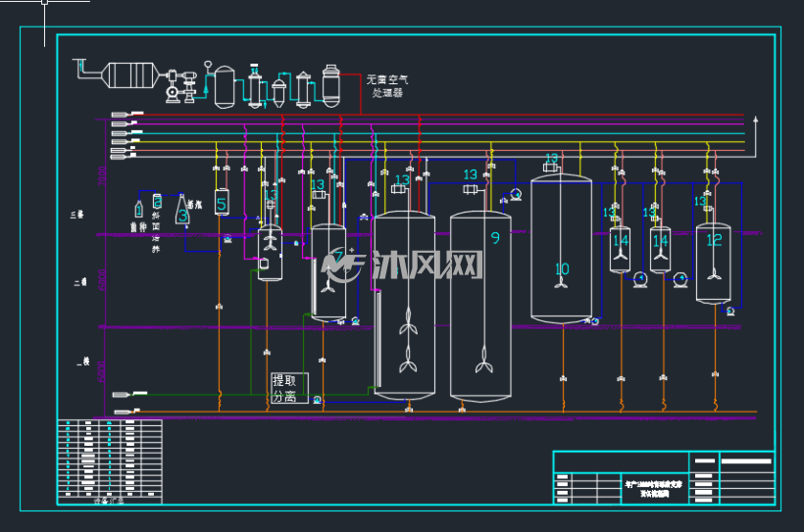The width and height of the screenshot is (804, 532).
Task: Click the equipment summary table
Action: coord(109,461)
